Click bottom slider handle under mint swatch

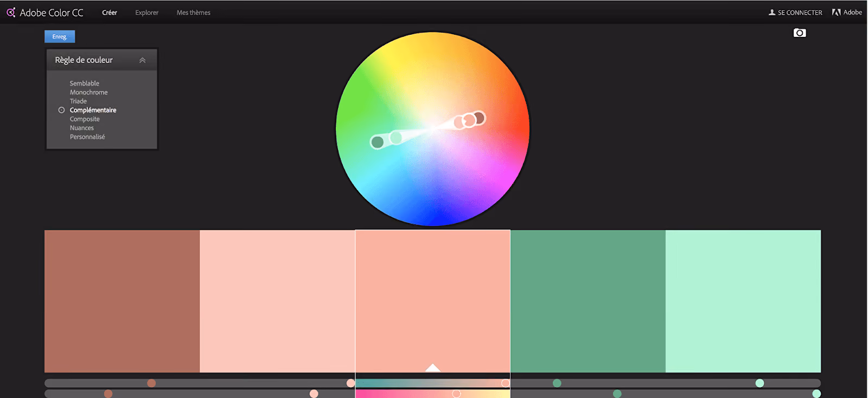[816, 394]
